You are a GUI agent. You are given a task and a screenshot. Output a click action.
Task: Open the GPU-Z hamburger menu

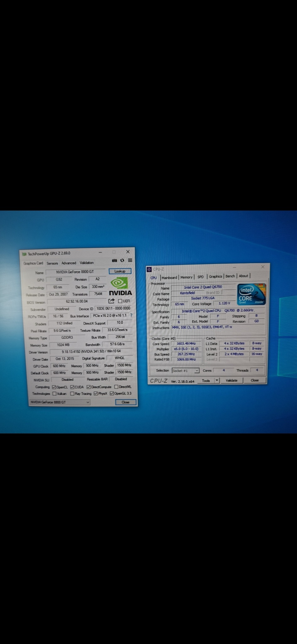click(130, 260)
